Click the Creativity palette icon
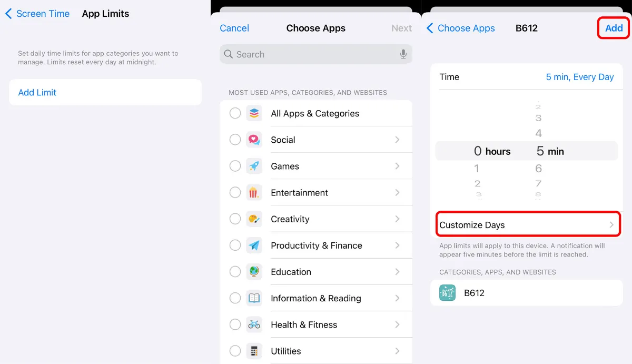Image resolution: width=632 pixels, height=364 pixels. [x=254, y=219]
